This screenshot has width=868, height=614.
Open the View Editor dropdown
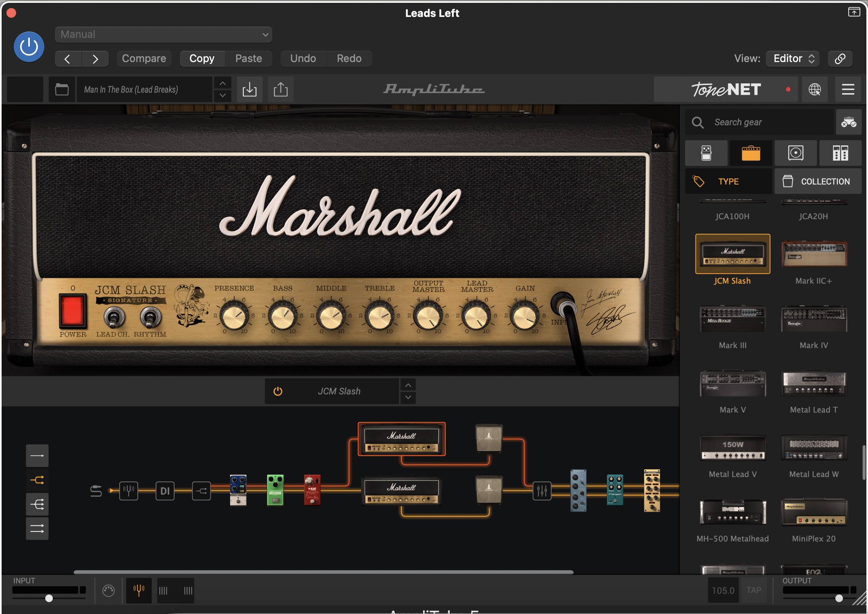tap(793, 59)
